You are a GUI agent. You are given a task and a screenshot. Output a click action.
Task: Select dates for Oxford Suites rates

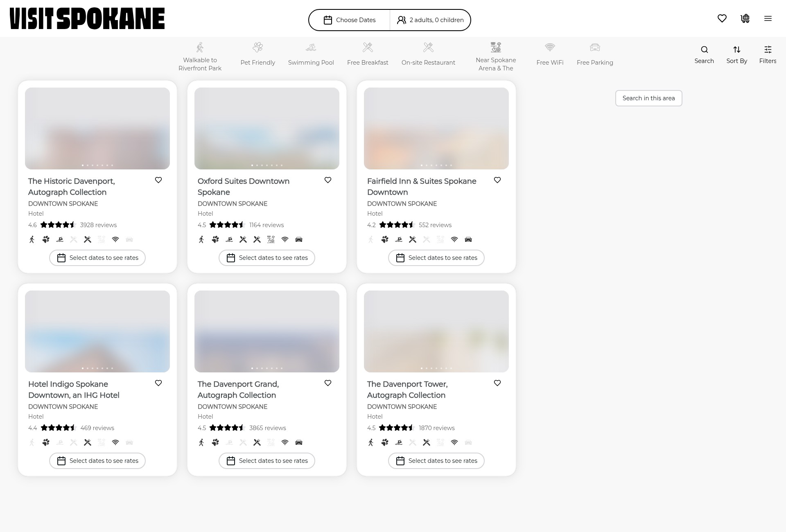coord(267,258)
